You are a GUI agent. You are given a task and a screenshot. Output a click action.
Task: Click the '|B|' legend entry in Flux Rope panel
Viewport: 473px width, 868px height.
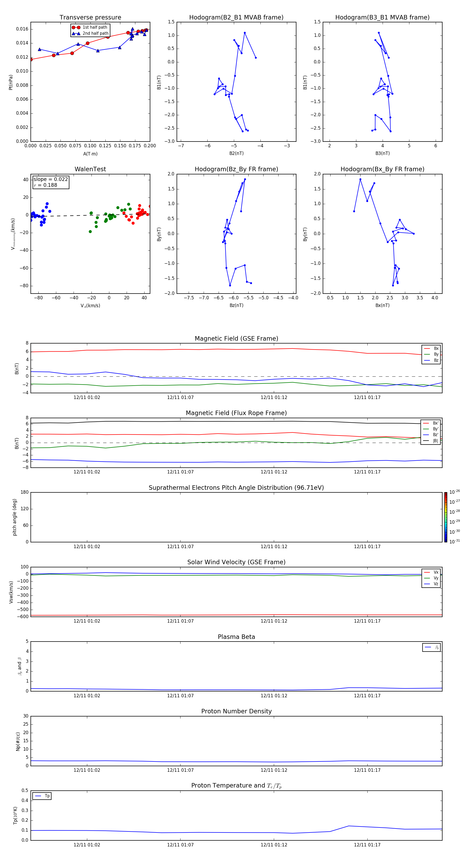(431, 441)
